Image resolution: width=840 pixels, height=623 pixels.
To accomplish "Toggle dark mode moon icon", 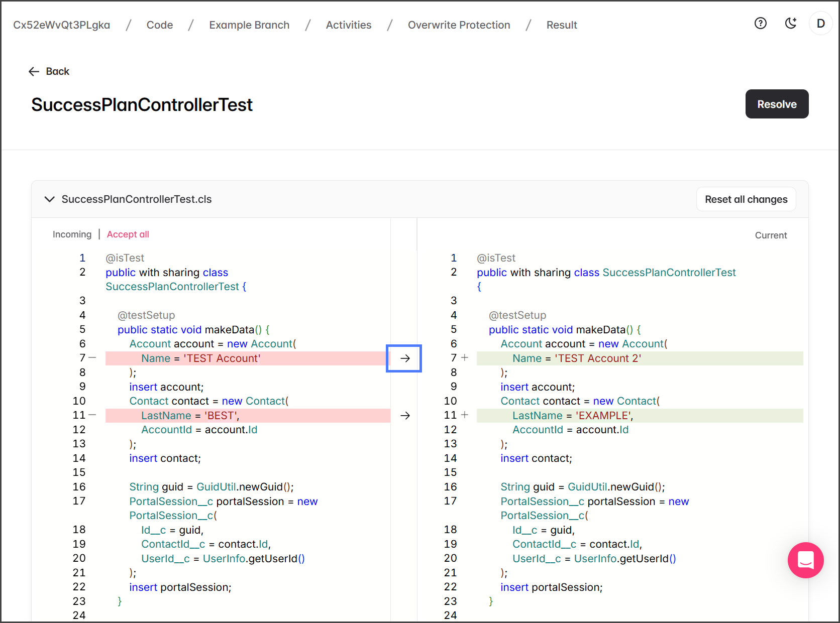I will click(791, 23).
